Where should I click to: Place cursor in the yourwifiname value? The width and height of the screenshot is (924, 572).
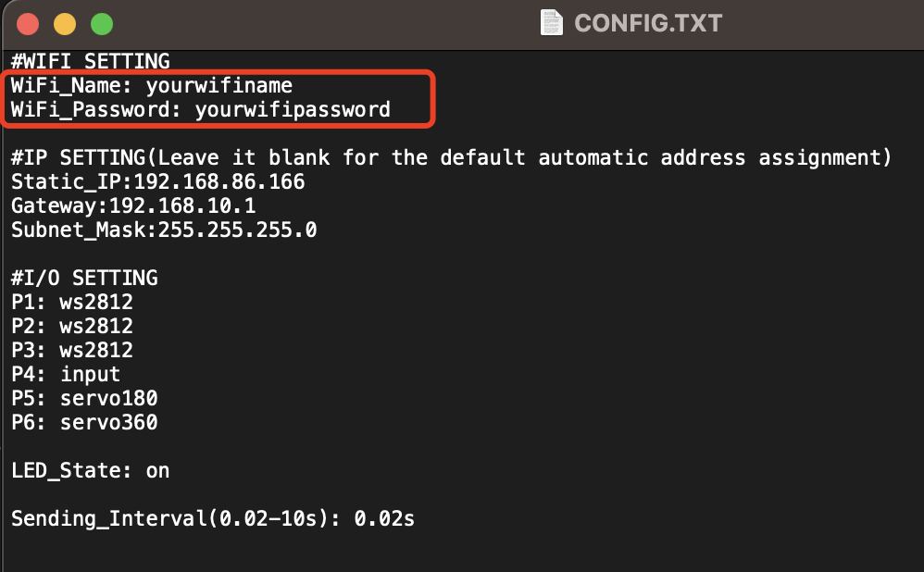coord(219,86)
